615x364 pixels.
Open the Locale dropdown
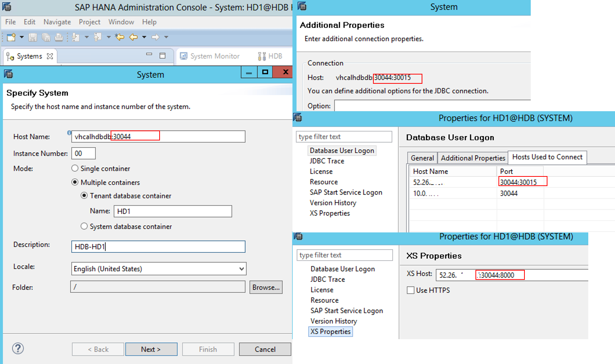coord(242,268)
